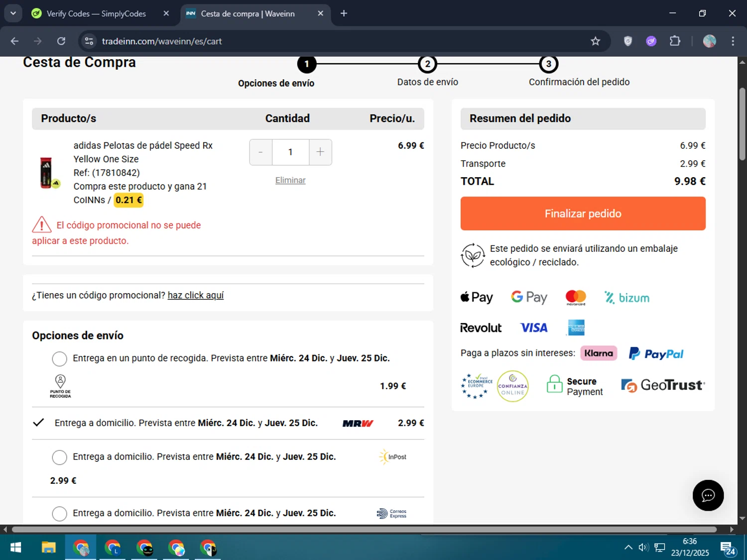Show hidden system tray icons chevron
Screen dimensions: 747x560
(628, 548)
